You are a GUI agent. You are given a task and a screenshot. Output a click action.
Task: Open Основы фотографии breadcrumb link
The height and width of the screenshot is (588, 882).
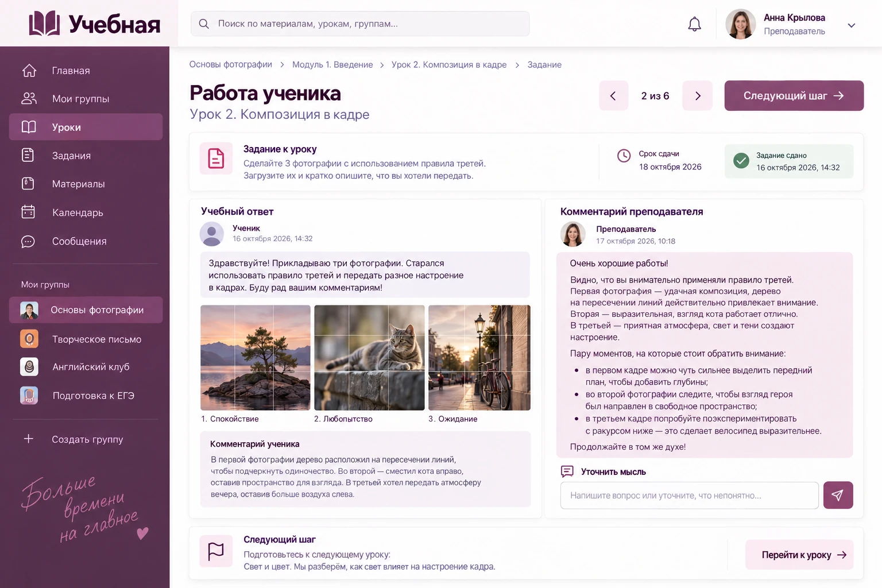231,64
